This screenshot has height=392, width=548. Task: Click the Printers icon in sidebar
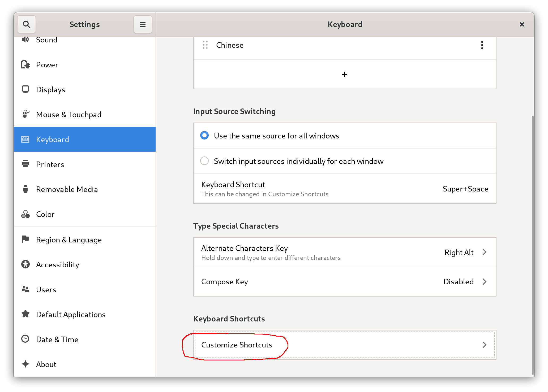click(x=25, y=164)
